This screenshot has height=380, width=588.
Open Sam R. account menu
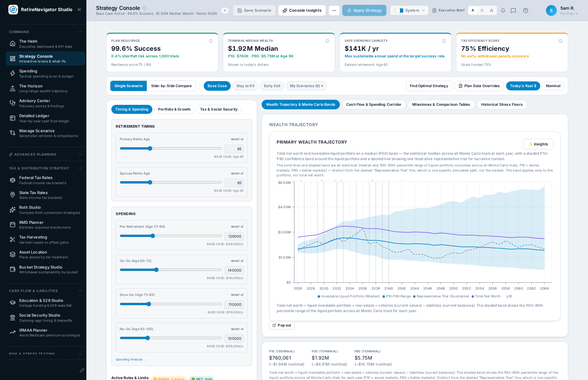[x=562, y=11]
